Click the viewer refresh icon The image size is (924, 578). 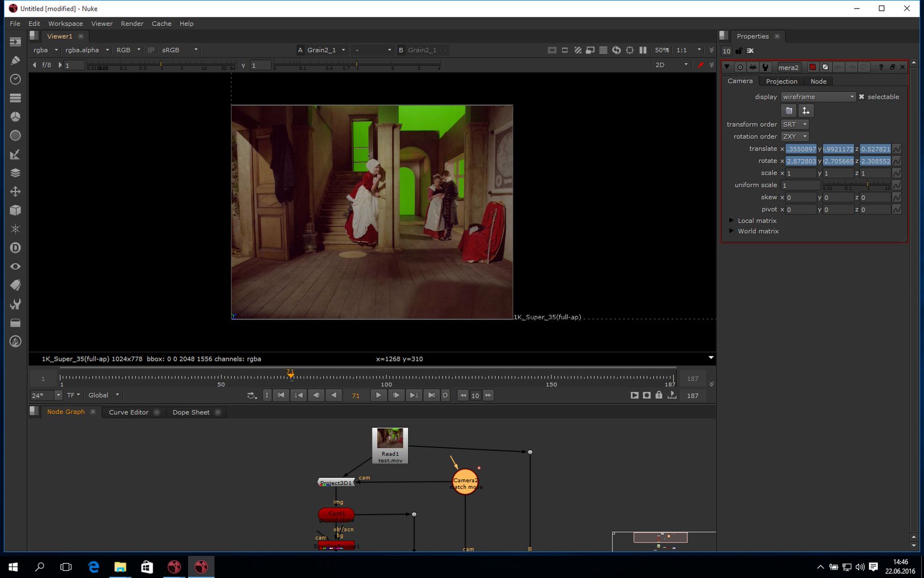(617, 50)
